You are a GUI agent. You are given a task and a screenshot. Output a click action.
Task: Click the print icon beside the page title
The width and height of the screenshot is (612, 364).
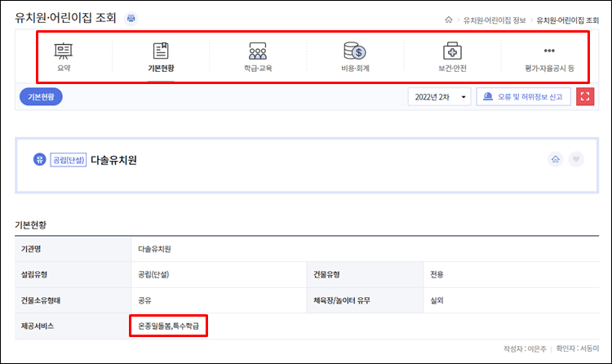131,18
